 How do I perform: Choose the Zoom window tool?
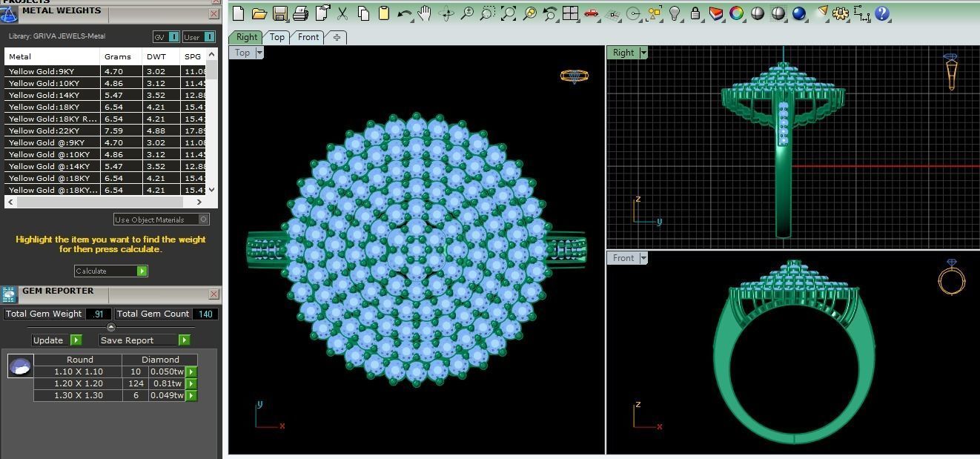(x=488, y=13)
